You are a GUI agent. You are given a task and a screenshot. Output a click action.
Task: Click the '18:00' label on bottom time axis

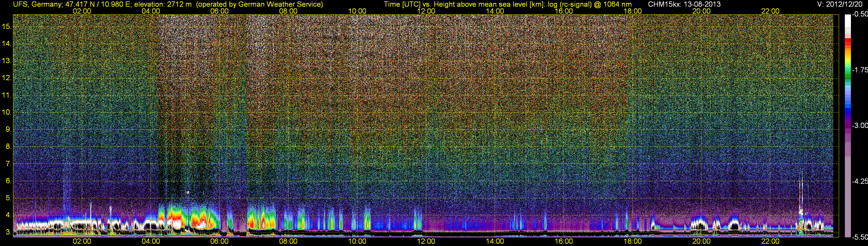633,241
